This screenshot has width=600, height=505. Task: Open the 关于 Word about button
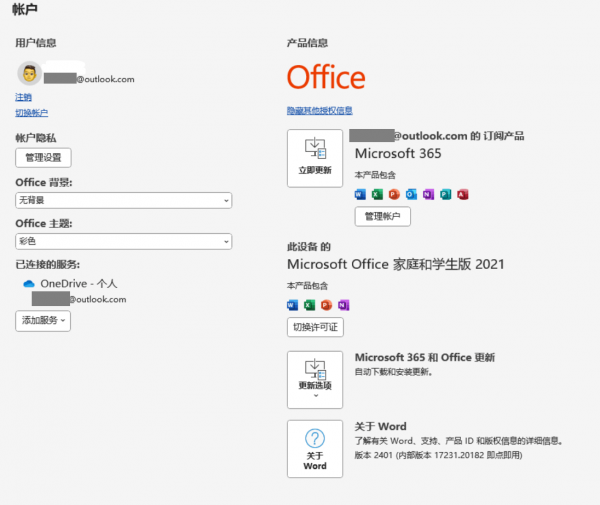pyautogui.click(x=315, y=449)
